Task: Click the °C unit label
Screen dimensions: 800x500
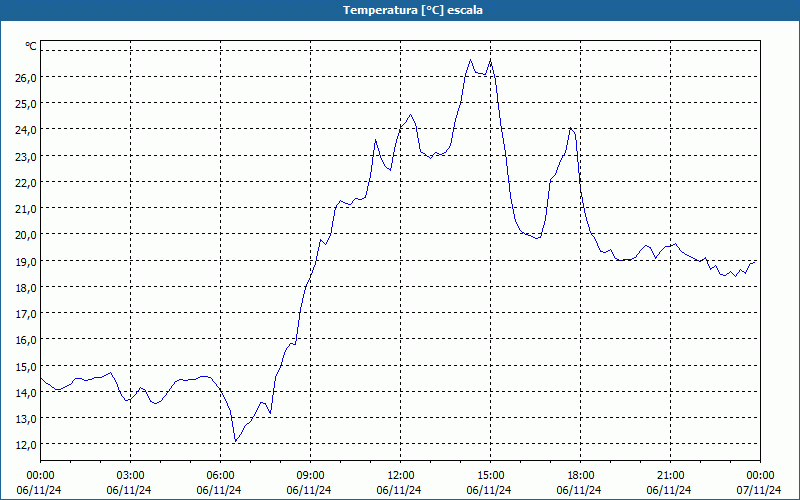Action: pos(31,46)
